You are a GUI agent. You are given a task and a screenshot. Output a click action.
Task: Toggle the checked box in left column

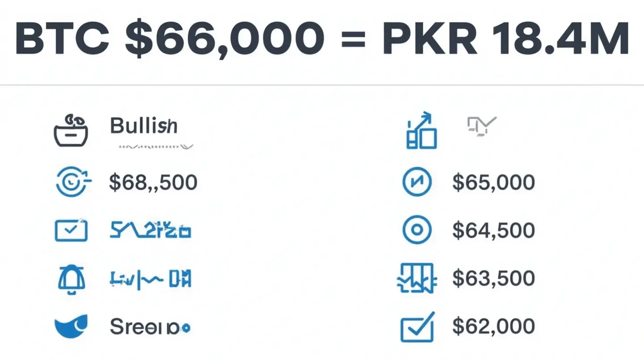71,230
